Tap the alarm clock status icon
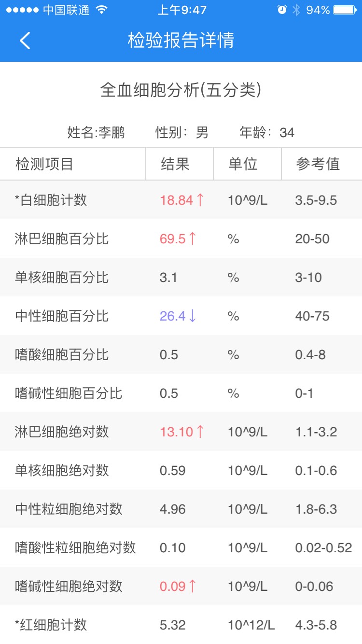 (282, 10)
